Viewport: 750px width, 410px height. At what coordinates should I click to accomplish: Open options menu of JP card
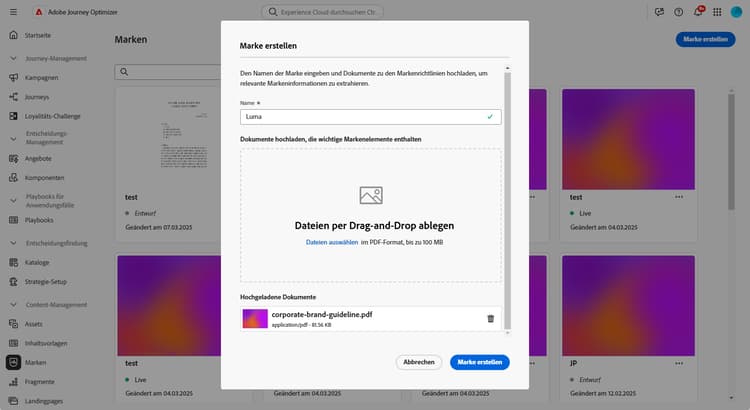[x=679, y=364]
